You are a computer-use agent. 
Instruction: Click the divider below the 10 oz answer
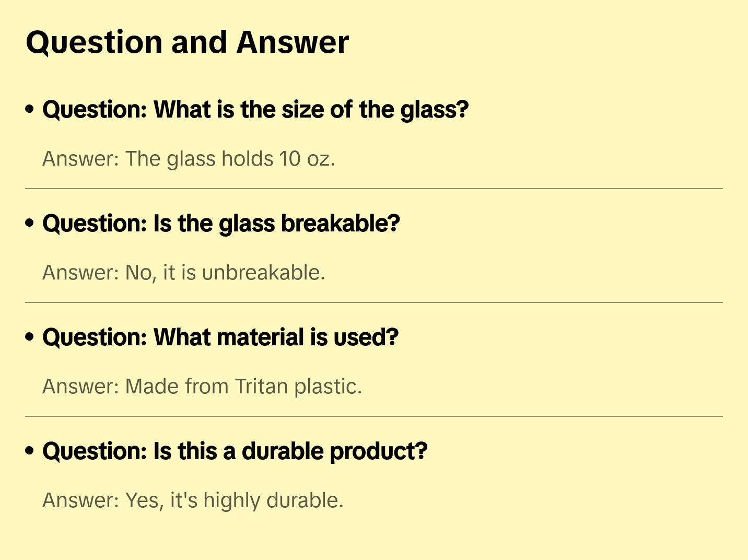(374, 189)
